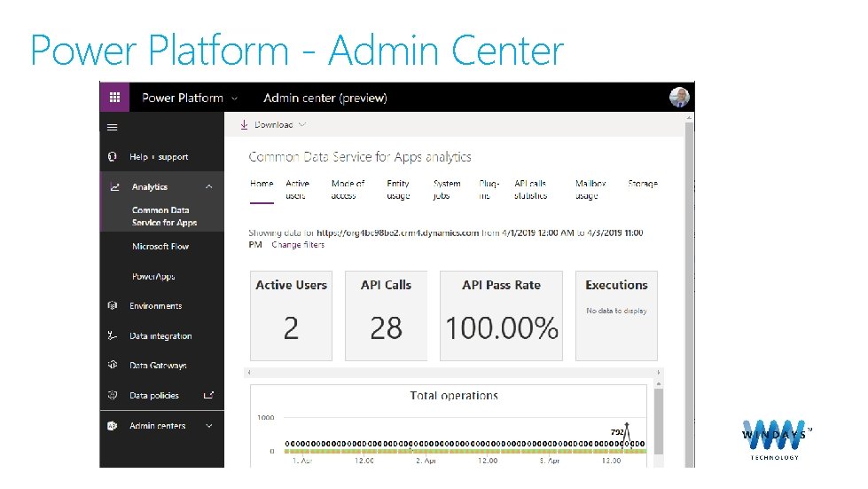
Task: Open the Storage tab
Action: [x=643, y=184]
